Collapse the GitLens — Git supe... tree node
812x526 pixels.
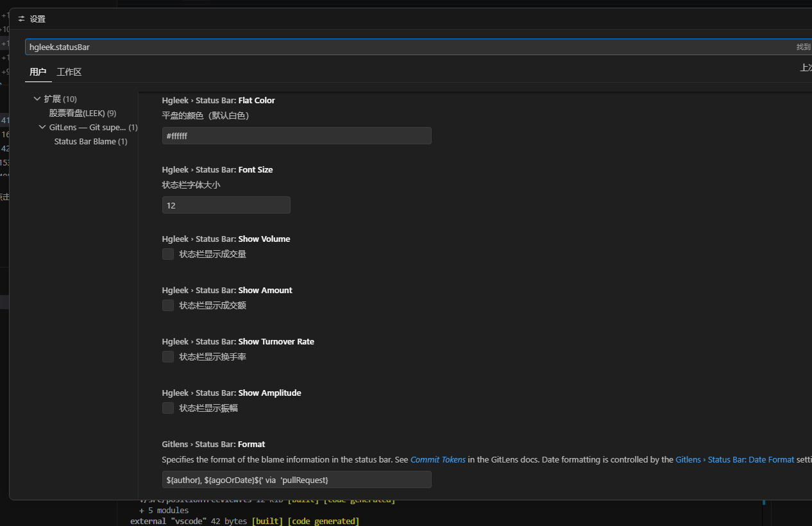point(42,127)
